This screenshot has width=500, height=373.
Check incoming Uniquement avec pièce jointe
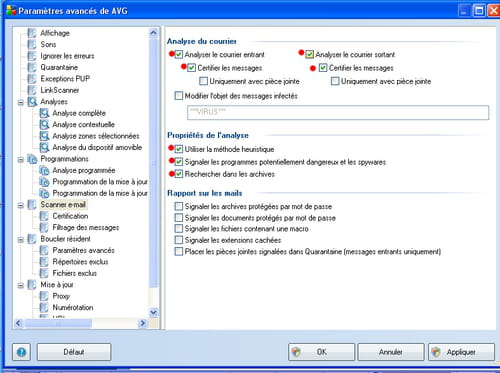coord(203,81)
